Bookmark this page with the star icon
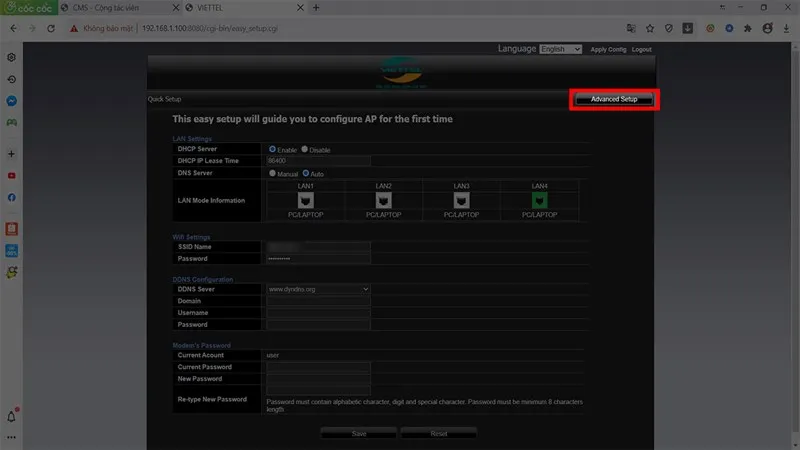 tap(649, 28)
